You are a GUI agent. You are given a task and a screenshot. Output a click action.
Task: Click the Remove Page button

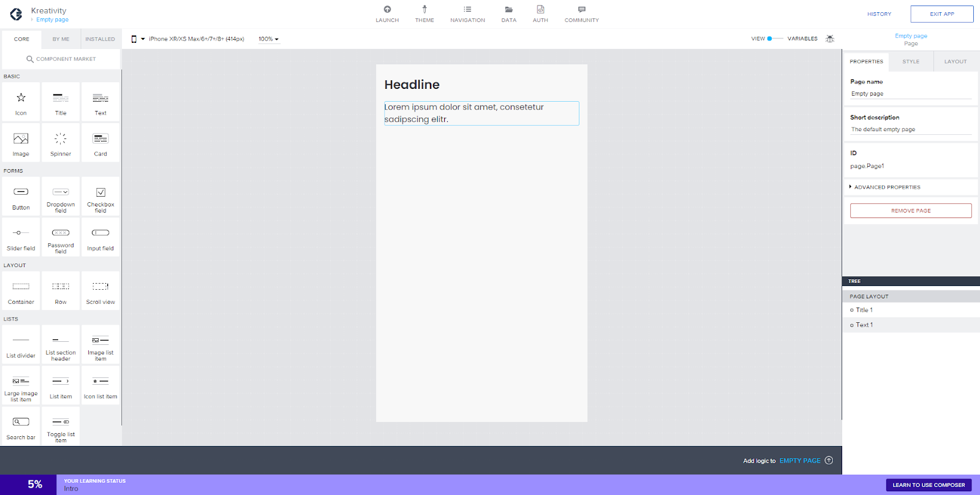911,211
